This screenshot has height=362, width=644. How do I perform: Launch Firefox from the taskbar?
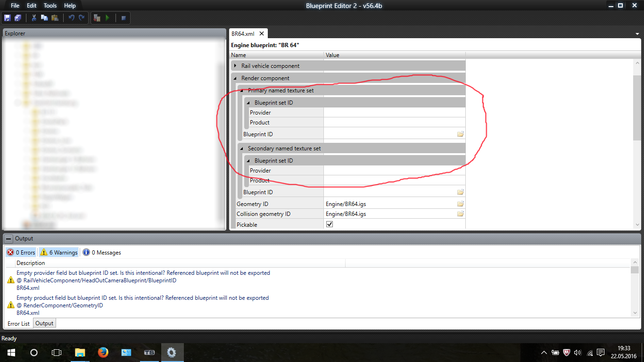[x=103, y=353]
